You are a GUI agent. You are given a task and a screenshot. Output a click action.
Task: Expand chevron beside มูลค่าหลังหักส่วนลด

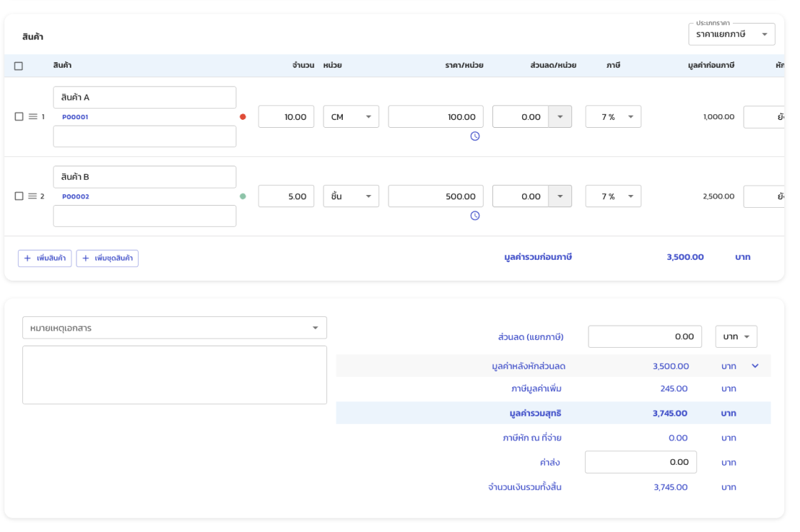(755, 366)
